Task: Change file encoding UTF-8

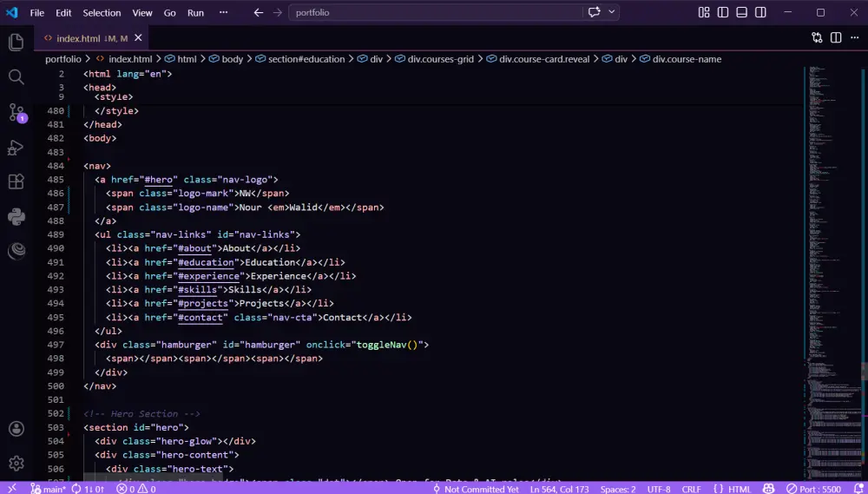Action: pyautogui.click(x=659, y=489)
